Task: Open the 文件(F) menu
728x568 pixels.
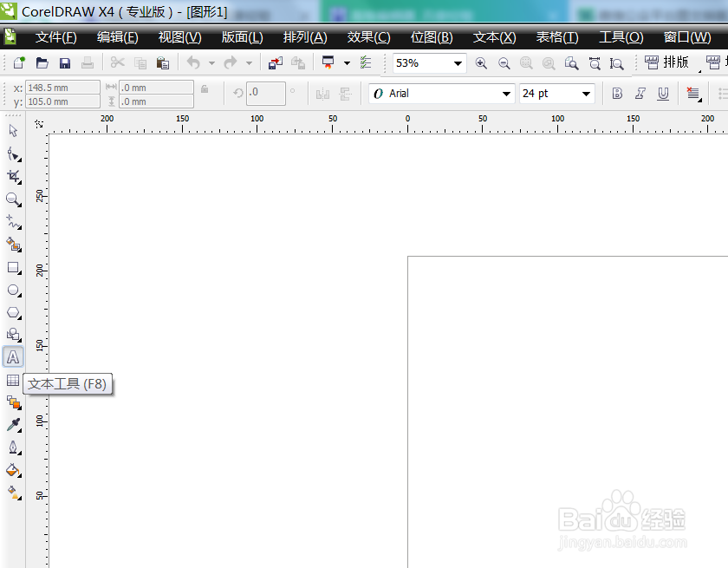Action: pyautogui.click(x=55, y=37)
